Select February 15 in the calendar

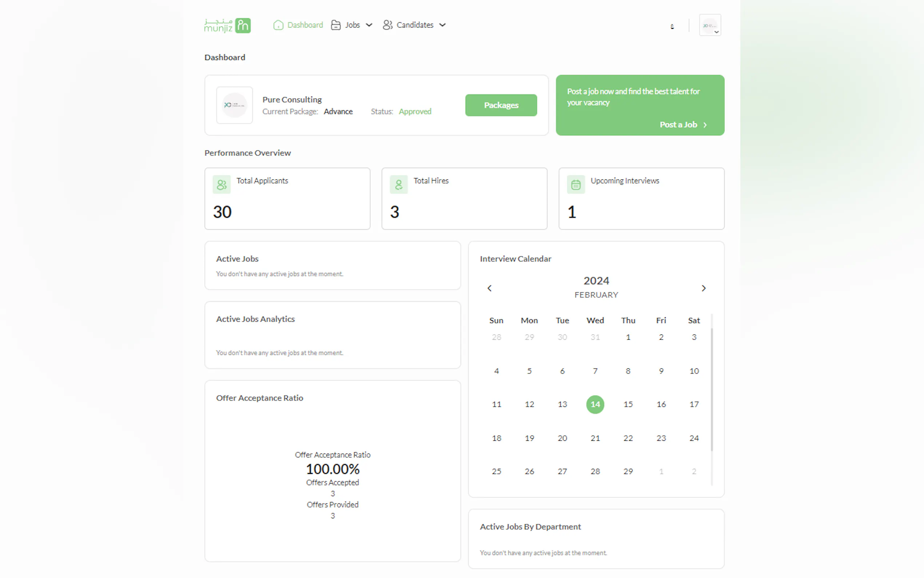[628, 404]
